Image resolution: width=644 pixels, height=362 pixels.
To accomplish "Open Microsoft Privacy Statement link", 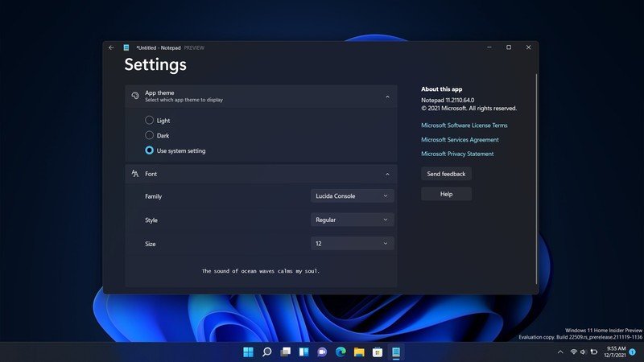I will 457,154.
